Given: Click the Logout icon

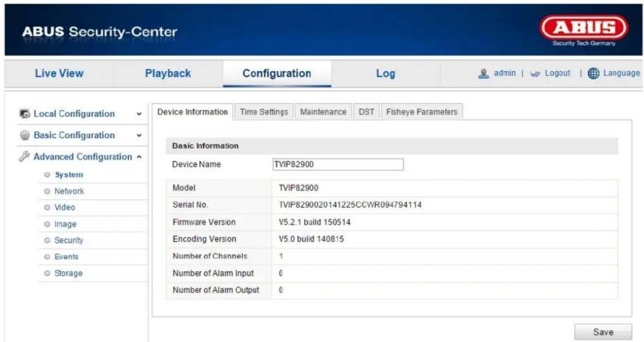Looking at the screenshot, I should click(x=535, y=74).
